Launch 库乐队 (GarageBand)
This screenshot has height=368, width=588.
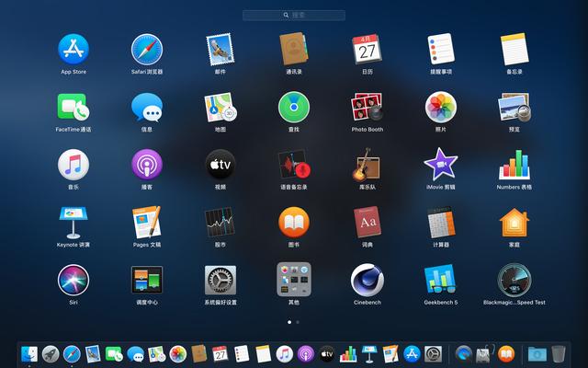[x=367, y=165]
